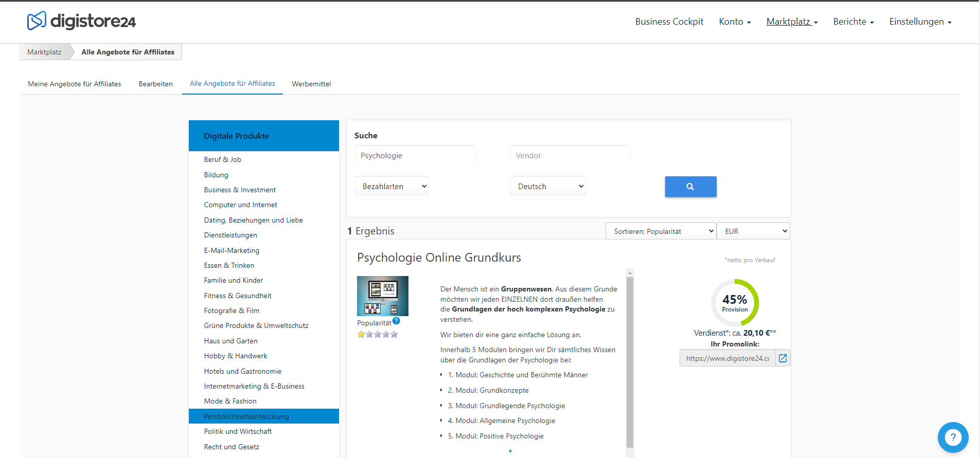Image resolution: width=980 pixels, height=458 pixels.
Task: Open Business Cockpit
Action: pos(669,22)
